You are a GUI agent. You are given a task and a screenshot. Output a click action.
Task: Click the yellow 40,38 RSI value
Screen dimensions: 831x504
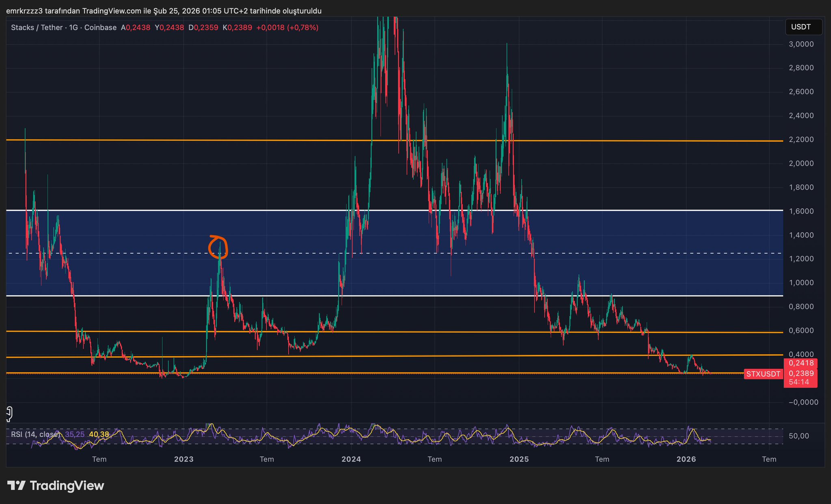click(x=99, y=434)
